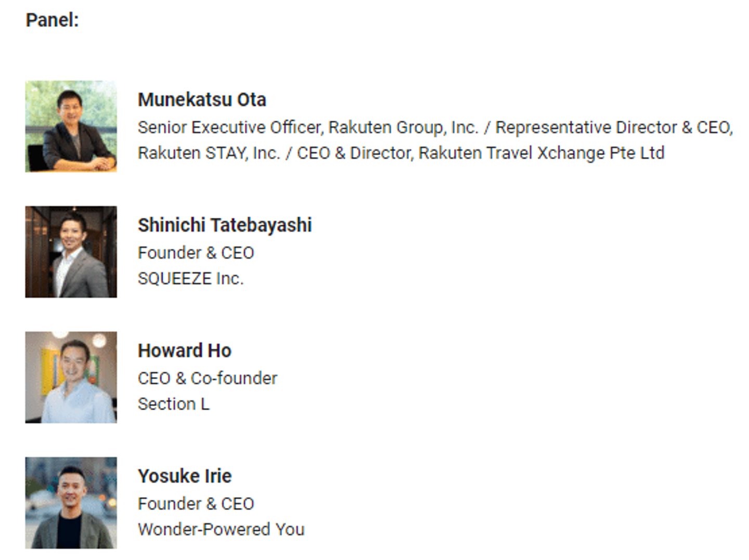This screenshot has width=749, height=560.
Task: Click the 'SQUEEZE Inc.' company name
Action: (190, 279)
